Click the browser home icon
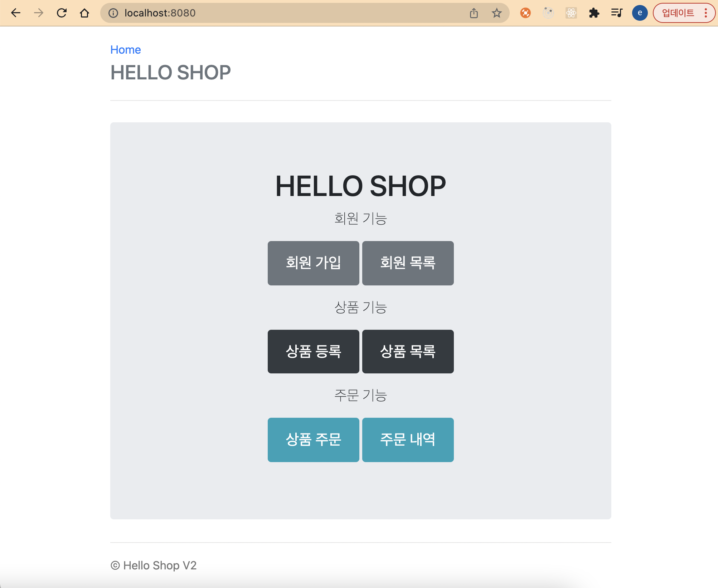 point(84,13)
